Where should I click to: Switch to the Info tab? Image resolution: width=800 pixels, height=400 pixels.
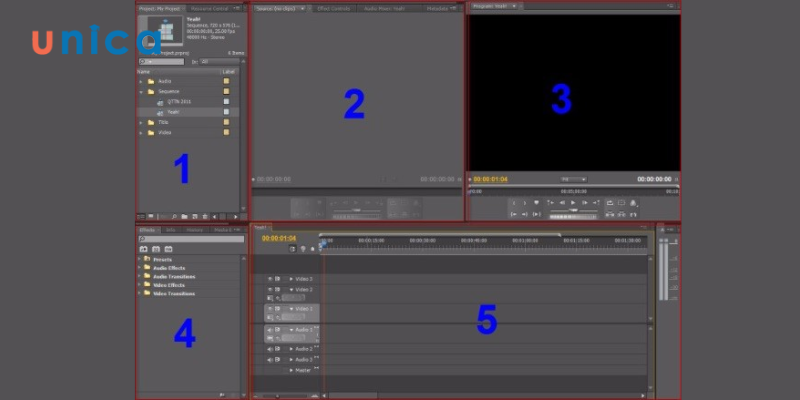(x=170, y=230)
